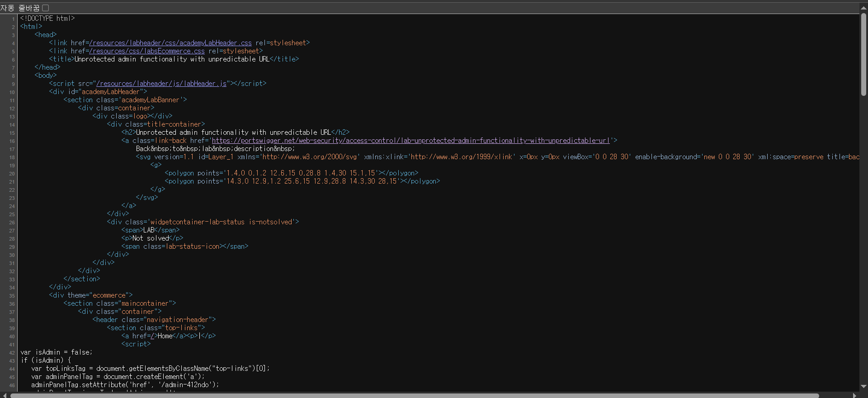Click the 'header class="navigation-header"' line
The image size is (868, 398).
pyautogui.click(x=154, y=320)
